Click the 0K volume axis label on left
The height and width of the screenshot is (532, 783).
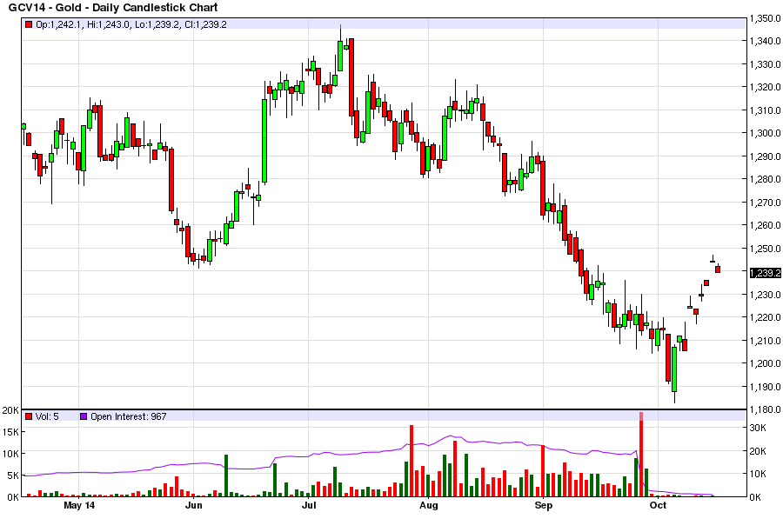click(x=12, y=497)
